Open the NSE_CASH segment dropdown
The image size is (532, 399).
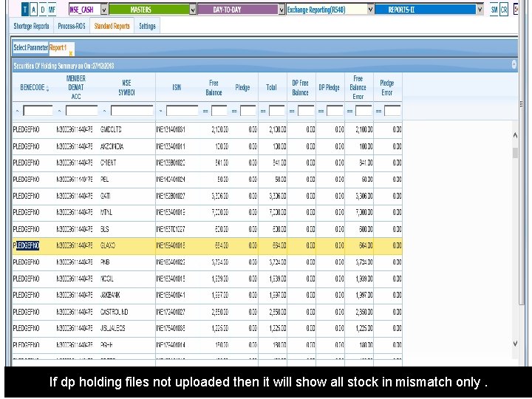tap(104, 10)
